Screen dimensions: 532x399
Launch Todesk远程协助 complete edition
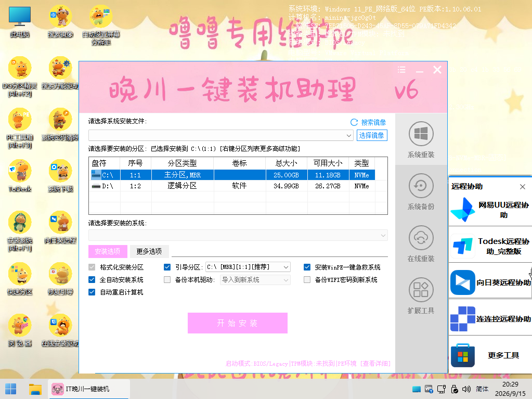490,247
